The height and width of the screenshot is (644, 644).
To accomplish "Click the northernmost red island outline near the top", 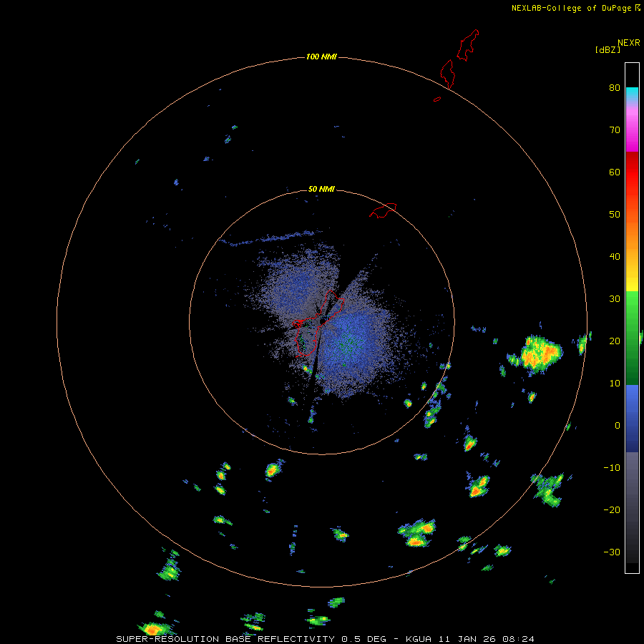I will point(468,45).
